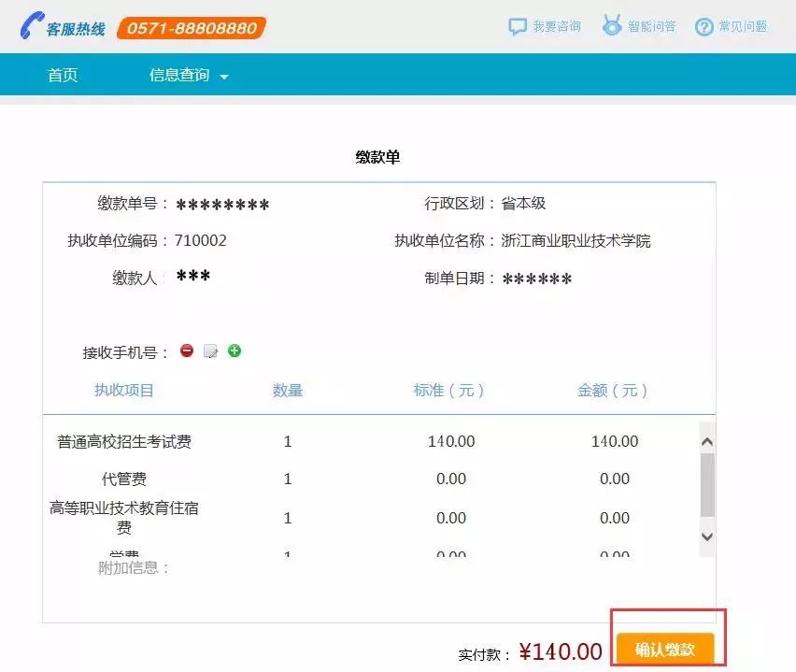Click the 常见问题 question mark icon
796x672 pixels.
(x=704, y=27)
